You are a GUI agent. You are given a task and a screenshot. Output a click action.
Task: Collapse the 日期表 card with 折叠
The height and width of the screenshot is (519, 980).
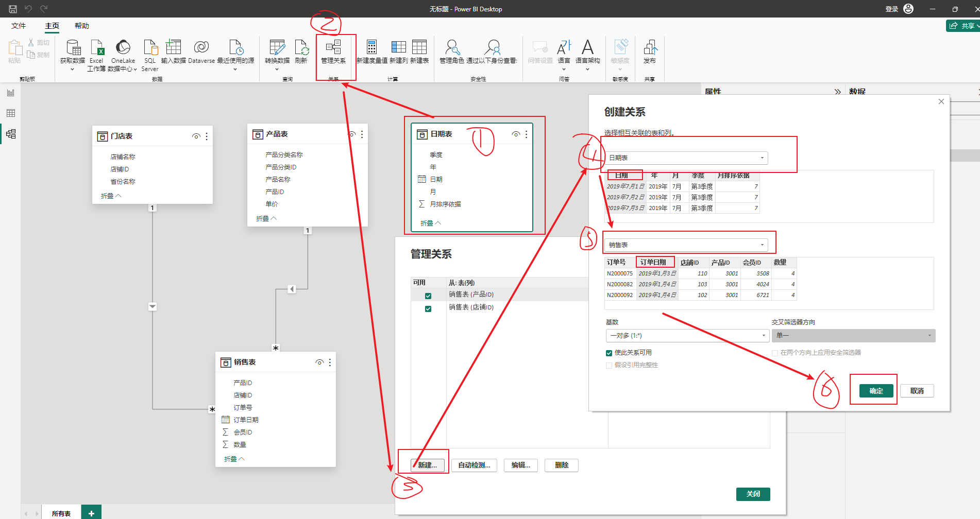pyautogui.click(x=431, y=223)
